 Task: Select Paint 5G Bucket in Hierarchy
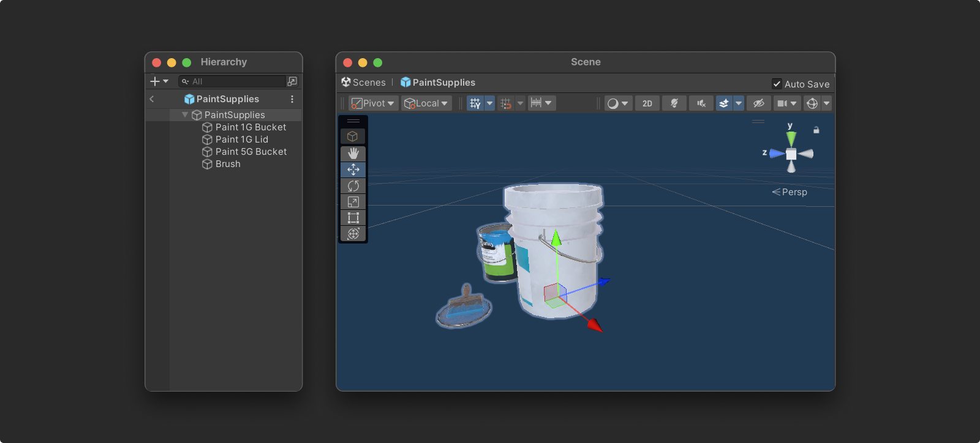pos(251,152)
